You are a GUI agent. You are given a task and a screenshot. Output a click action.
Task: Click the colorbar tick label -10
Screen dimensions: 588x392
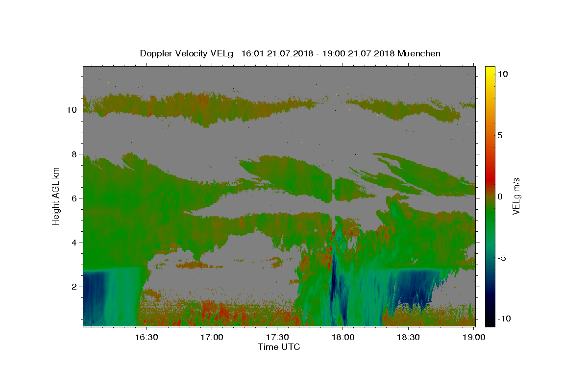click(x=504, y=318)
